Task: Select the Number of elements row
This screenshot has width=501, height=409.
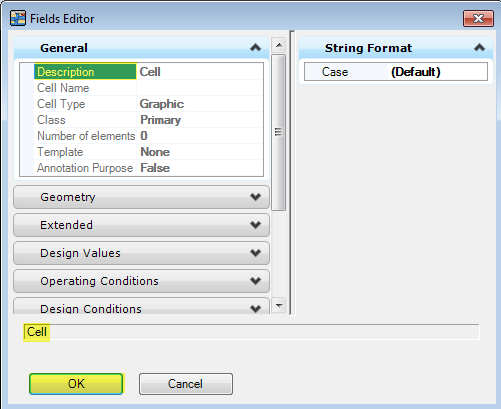Action: click(x=148, y=136)
